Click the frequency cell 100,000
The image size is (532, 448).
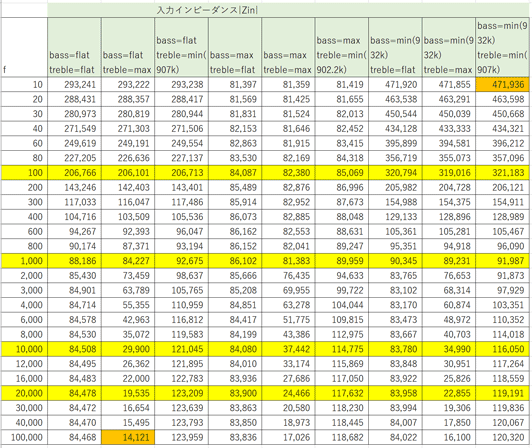tap(24, 437)
